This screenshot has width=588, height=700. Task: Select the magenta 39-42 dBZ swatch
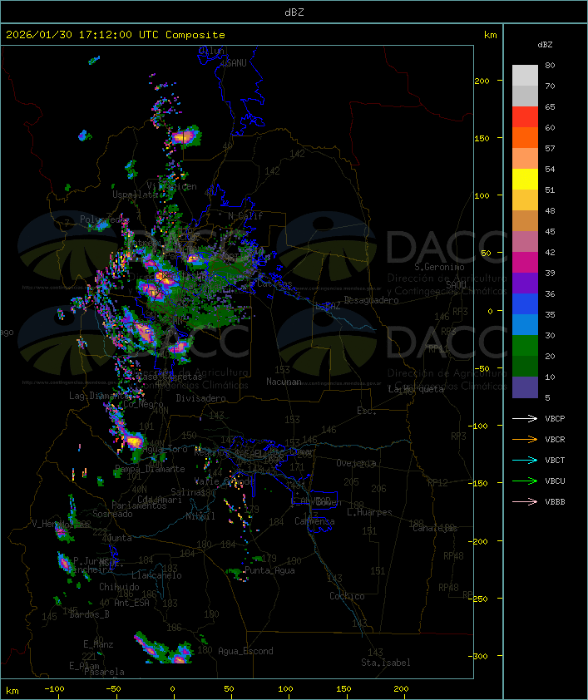click(x=525, y=263)
